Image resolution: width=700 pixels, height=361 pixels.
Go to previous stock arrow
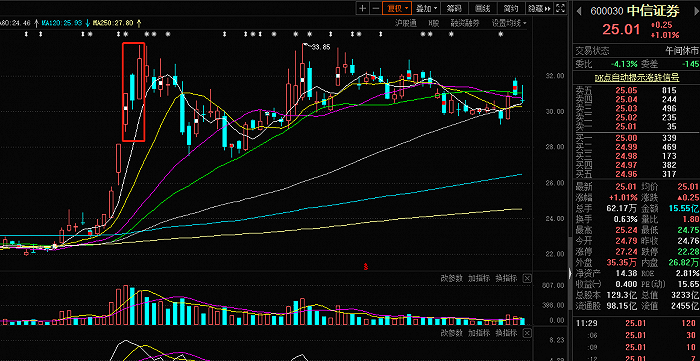(x=579, y=11)
